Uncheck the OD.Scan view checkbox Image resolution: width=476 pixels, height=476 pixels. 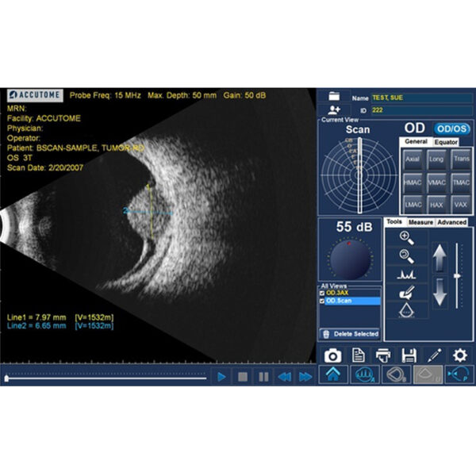pos(323,301)
